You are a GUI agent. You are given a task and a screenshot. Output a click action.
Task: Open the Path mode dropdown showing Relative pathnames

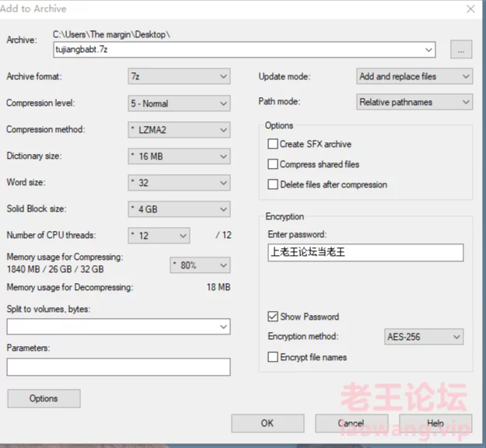414,102
